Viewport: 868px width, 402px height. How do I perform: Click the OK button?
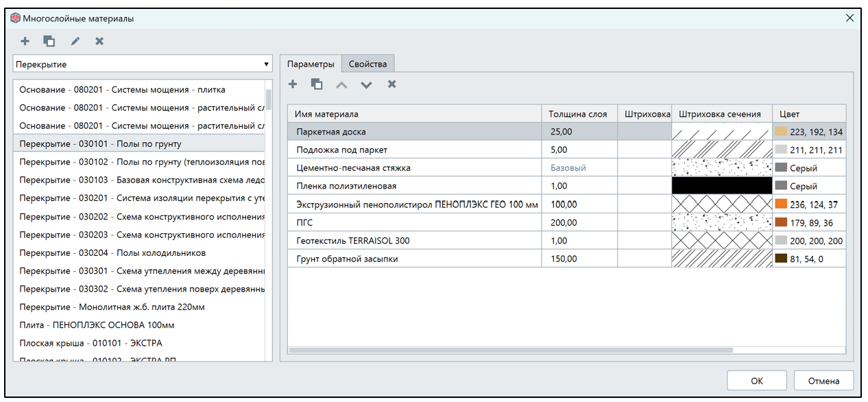coord(757,381)
